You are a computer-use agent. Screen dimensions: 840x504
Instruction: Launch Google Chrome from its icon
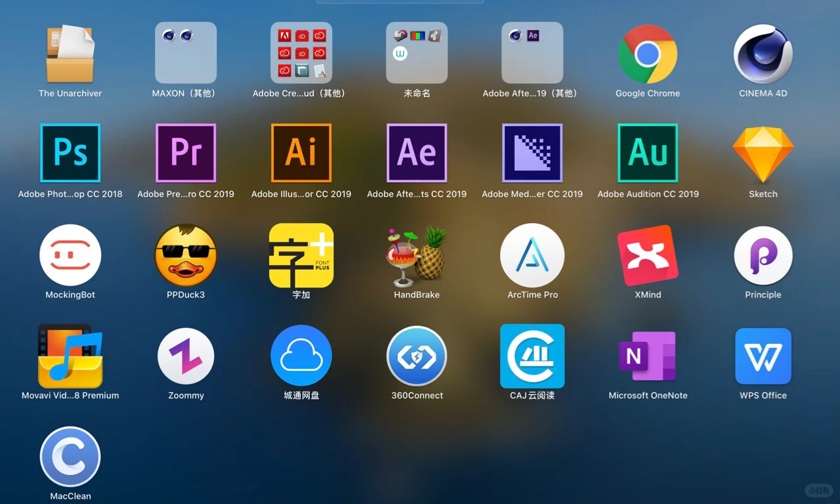[x=648, y=54]
